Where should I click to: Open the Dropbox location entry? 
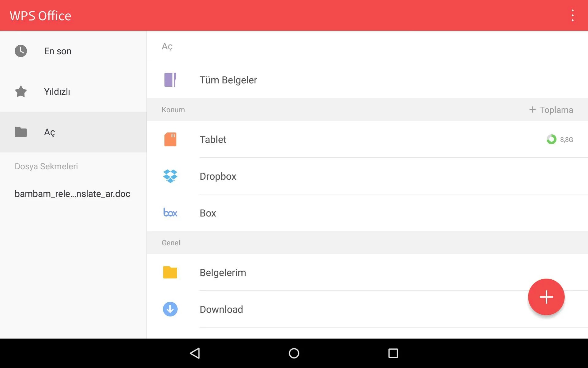pyautogui.click(x=218, y=176)
